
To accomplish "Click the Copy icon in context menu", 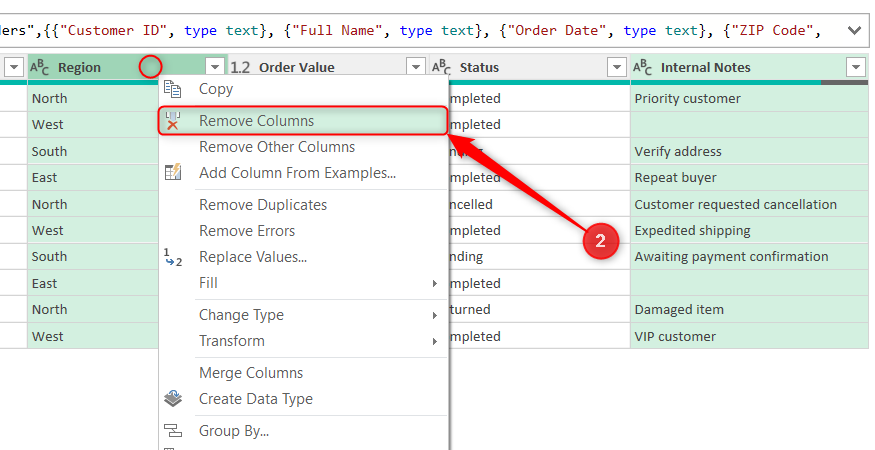I will [x=172, y=89].
